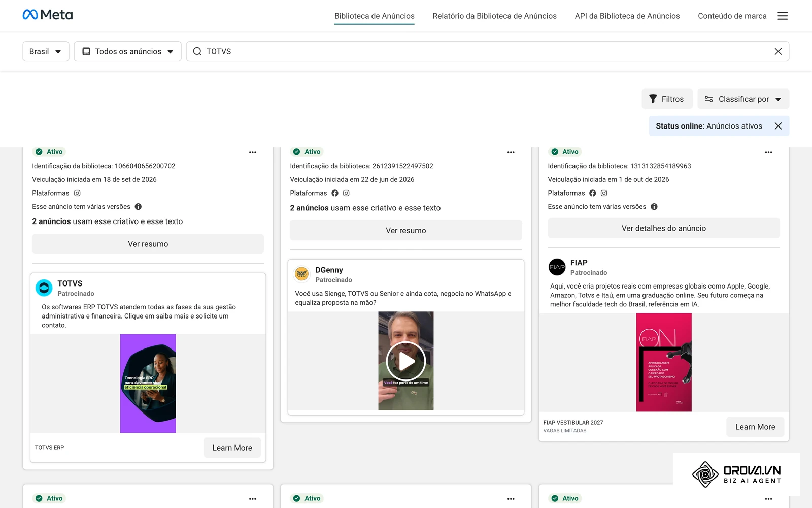Click the search magnifier icon
The width and height of the screenshot is (812, 508).
197,51
